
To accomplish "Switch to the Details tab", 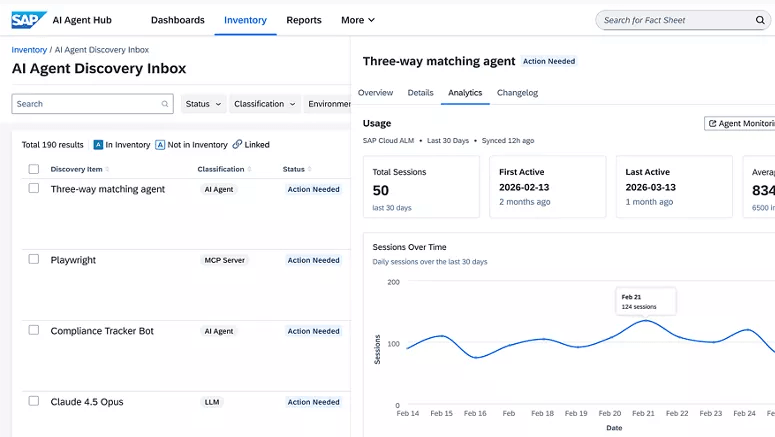I will 421,93.
